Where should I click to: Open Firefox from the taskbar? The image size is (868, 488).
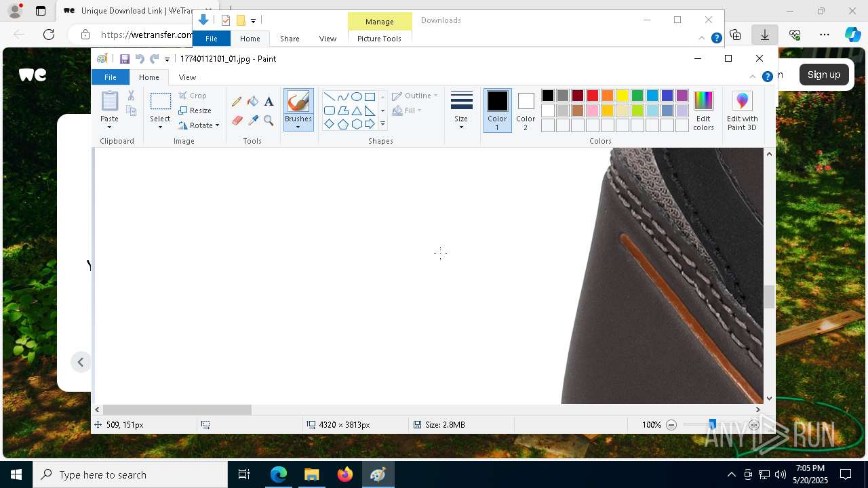point(345,474)
